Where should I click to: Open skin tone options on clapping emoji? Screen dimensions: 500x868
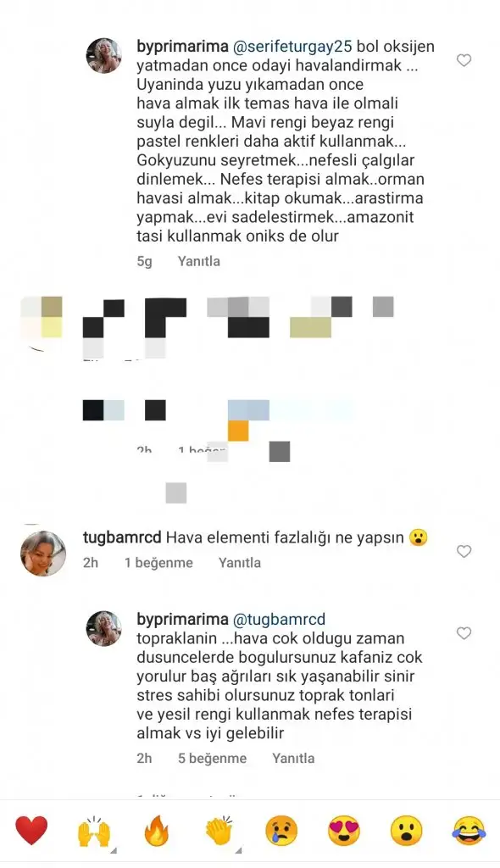(x=239, y=851)
